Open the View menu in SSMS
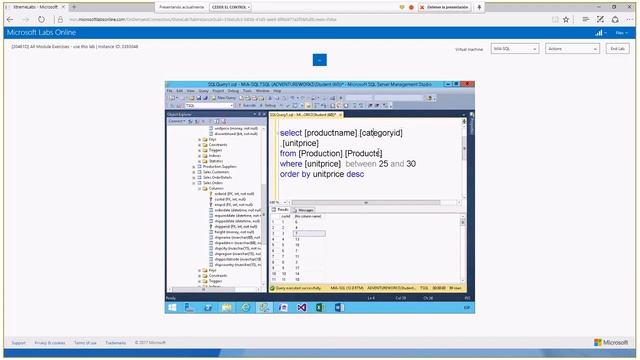Image resolution: width=640 pixels, height=360 pixels. [191, 91]
